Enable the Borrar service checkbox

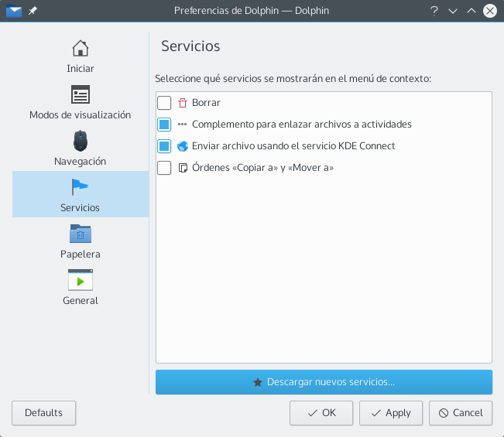(164, 103)
